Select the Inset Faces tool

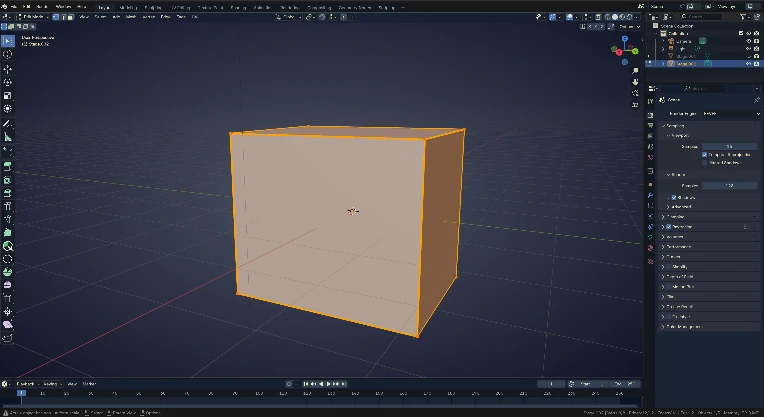tap(8, 180)
